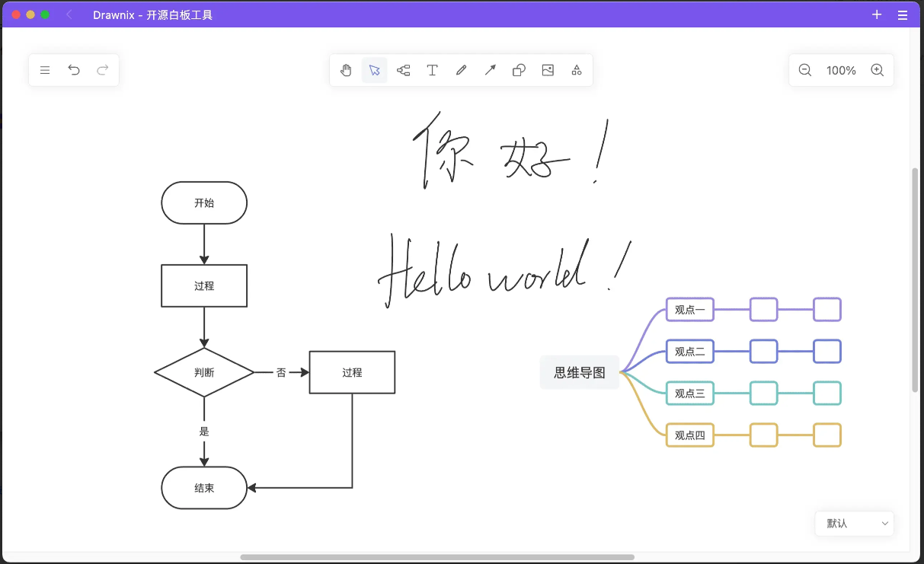The height and width of the screenshot is (564, 924).
Task: Zoom out with the minus magnifier
Action: tap(805, 70)
